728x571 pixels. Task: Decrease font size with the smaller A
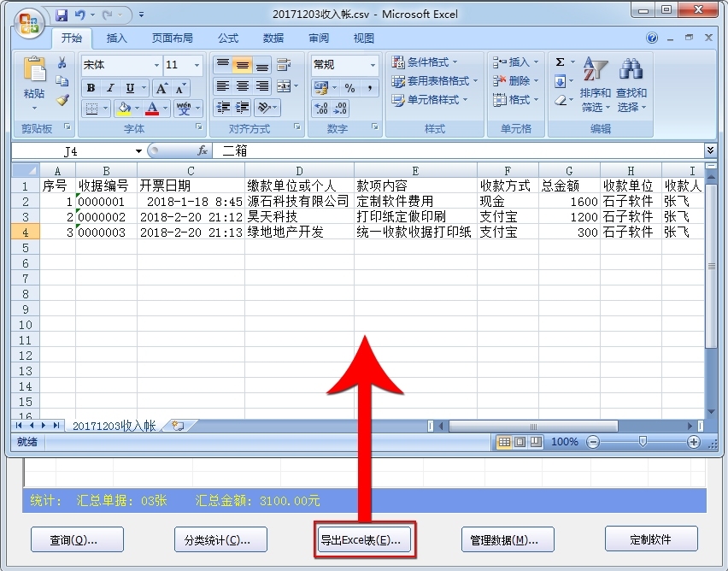pyautogui.click(x=180, y=88)
